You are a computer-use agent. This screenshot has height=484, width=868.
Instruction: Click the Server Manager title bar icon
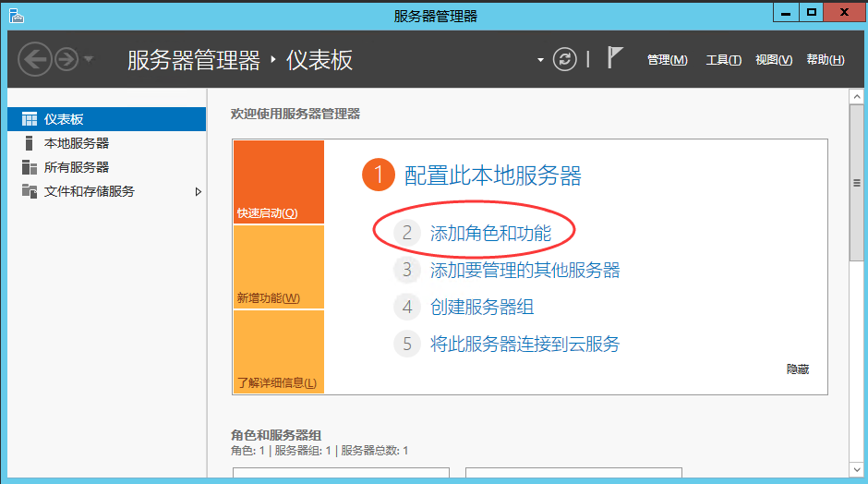pos(16,16)
